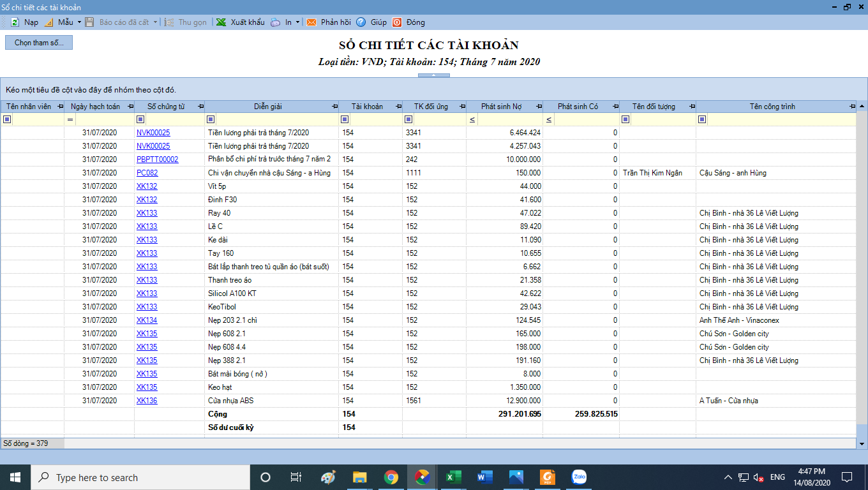Click the Nạp reload icon
Image resolution: width=868 pixels, height=490 pixels.
coord(15,22)
